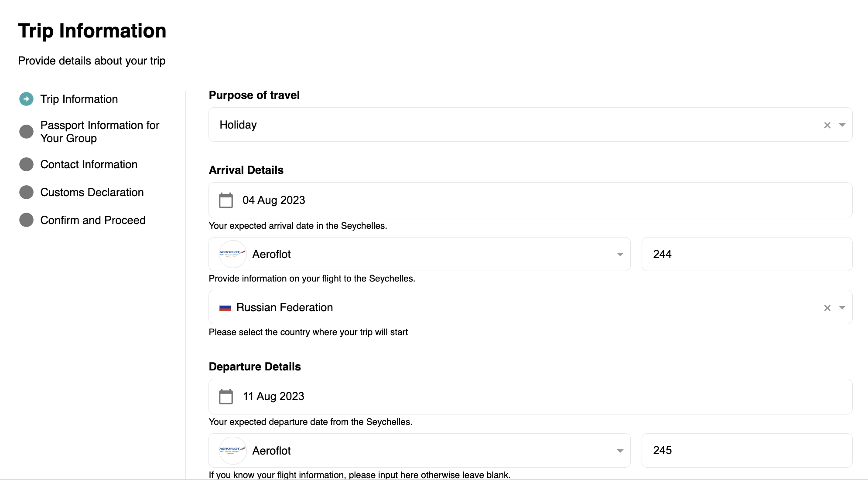Open the arrival airline dropdown arrow
Image resolution: width=868 pixels, height=482 pixels.
tap(620, 255)
